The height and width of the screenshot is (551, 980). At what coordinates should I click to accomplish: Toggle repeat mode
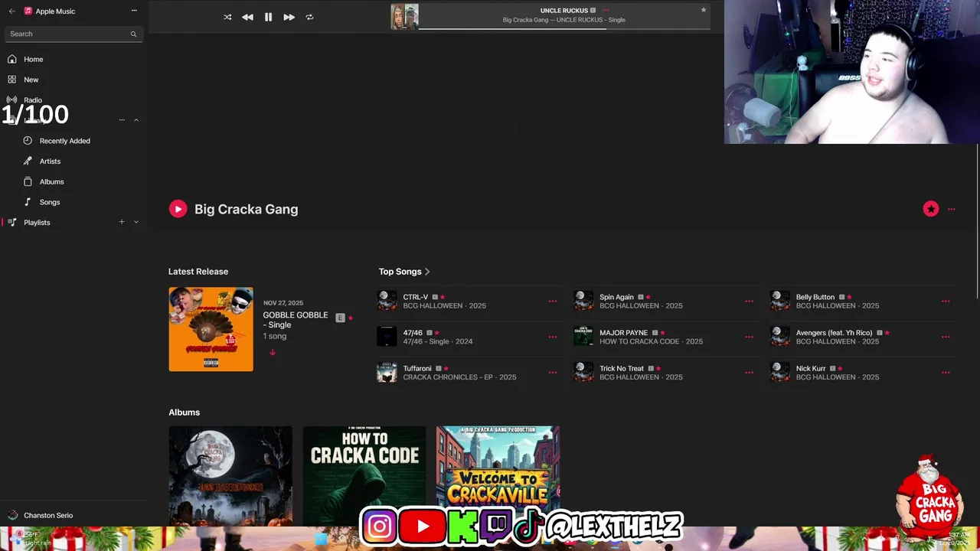(309, 17)
